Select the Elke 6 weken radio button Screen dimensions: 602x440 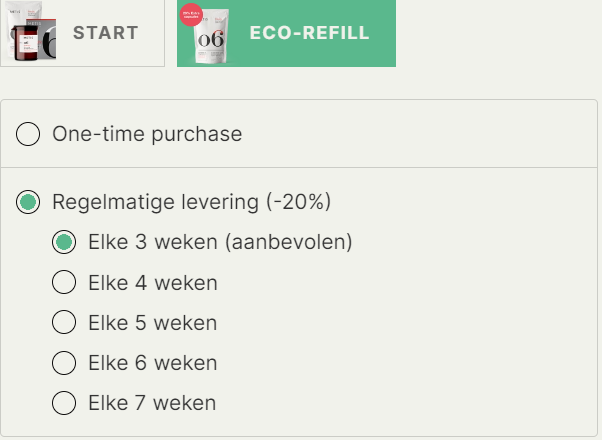(64, 362)
